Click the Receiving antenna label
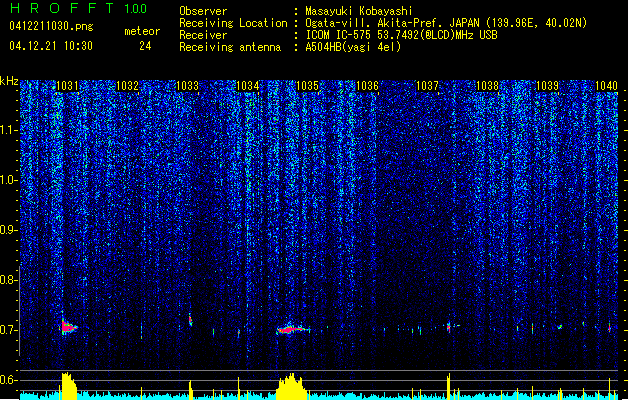Image resolution: width=629 pixels, height=400 pixels. 230,47
